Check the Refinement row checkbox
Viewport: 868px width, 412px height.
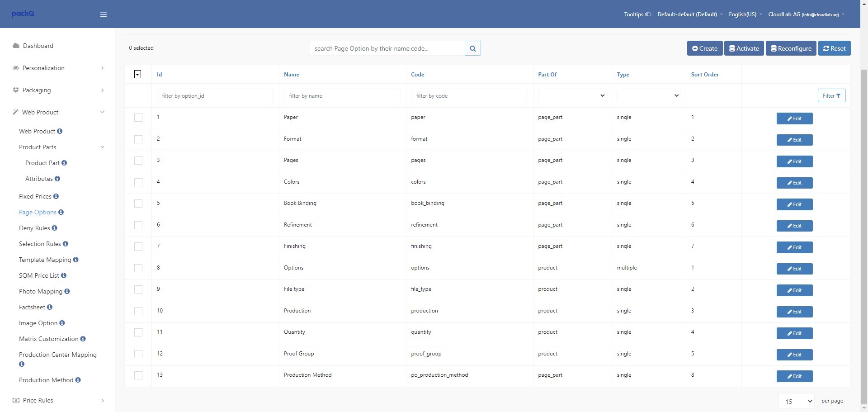point(138,225)
